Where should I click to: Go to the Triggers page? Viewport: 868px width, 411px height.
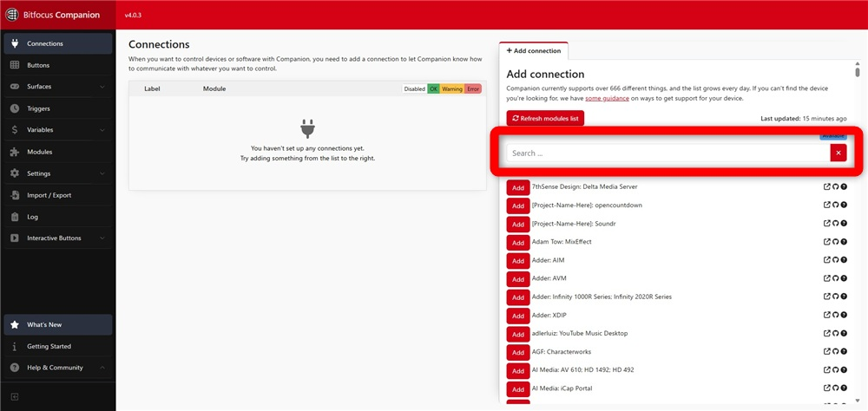pyautogui.click(x=57, y=108)
